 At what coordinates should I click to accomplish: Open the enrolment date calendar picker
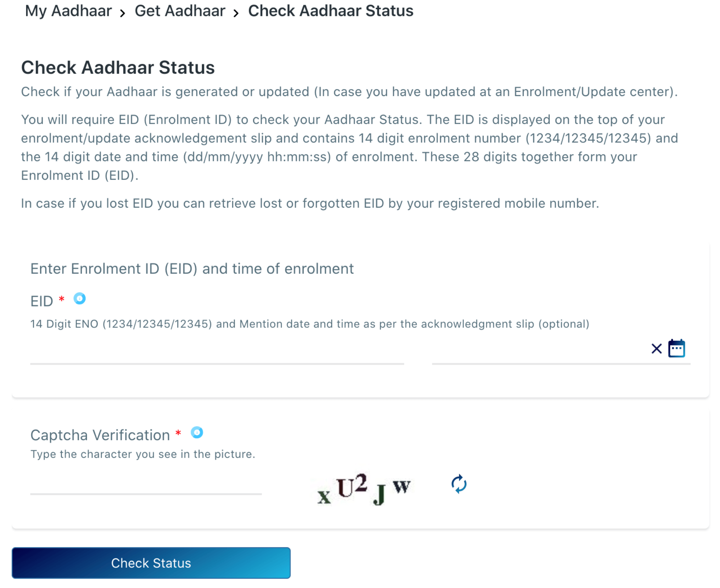coord(677,348)
